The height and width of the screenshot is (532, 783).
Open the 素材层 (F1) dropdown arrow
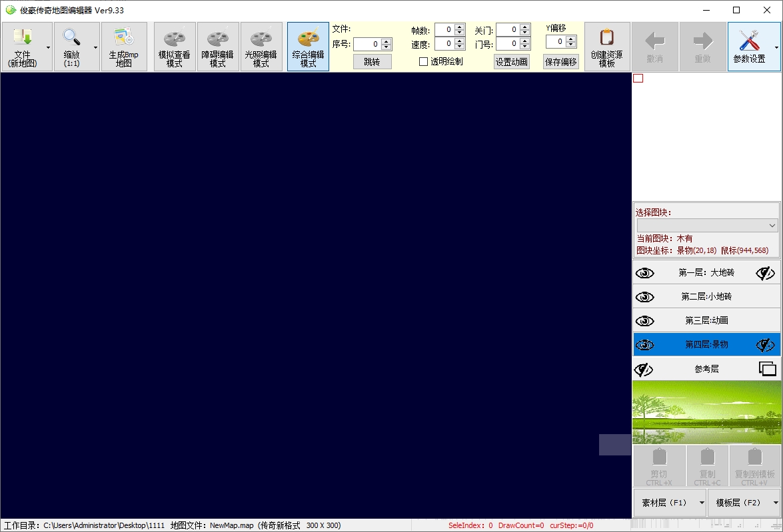point(700,503)
